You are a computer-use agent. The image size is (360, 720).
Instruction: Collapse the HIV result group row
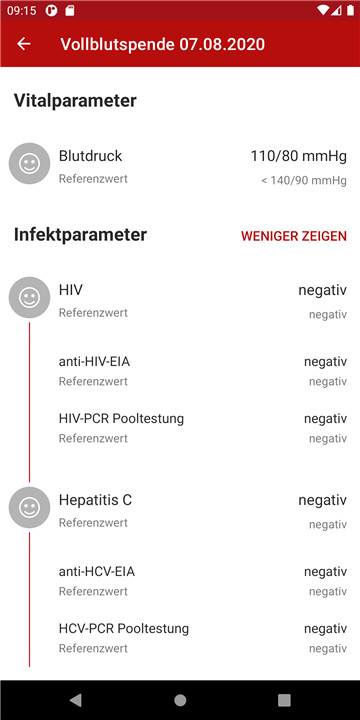pyautogui.click(x=180, y=301)
